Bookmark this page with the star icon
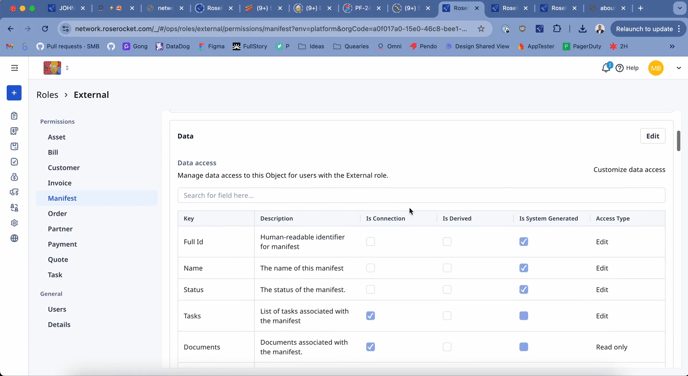 pyautogui.click(x=481, y=29)
